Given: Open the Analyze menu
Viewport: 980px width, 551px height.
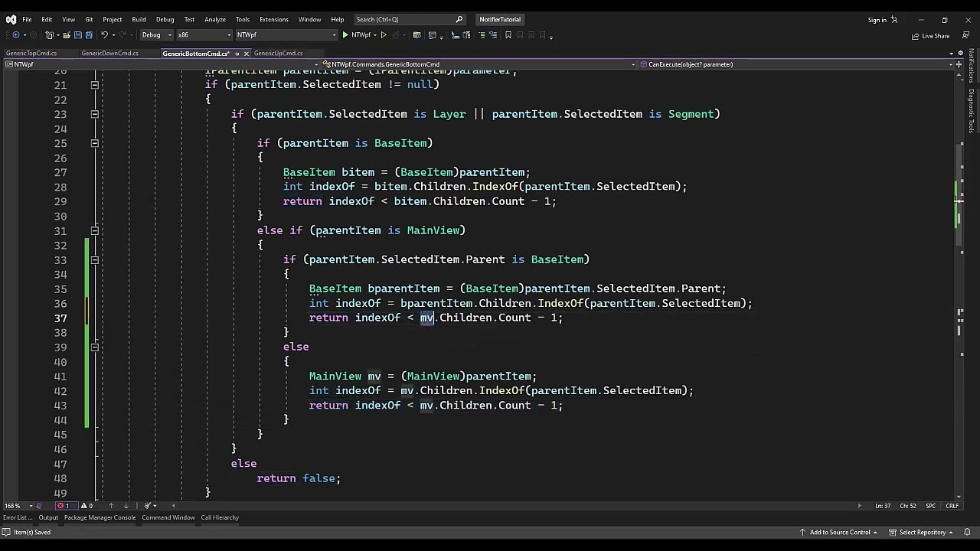Looking at the screenshot, I should coord(215,20).
